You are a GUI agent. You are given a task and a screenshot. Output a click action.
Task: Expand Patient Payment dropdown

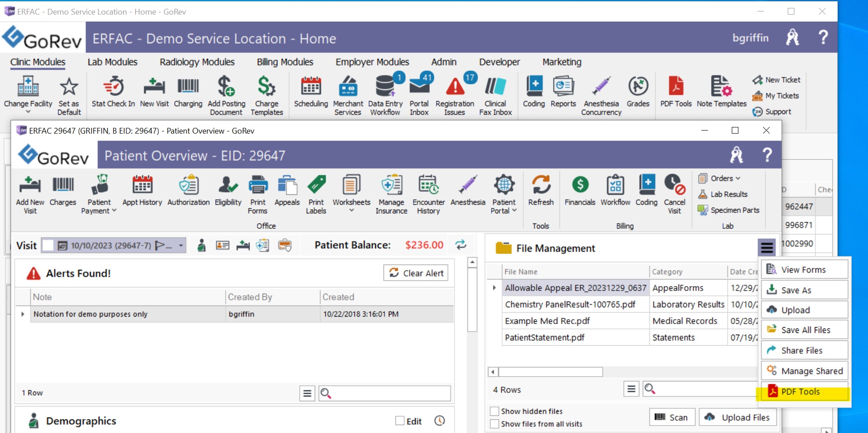click(114, 211)
